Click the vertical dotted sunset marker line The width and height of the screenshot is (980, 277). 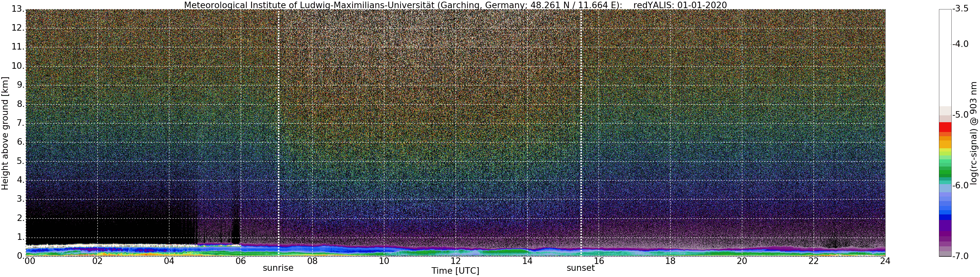click(581, 133)
